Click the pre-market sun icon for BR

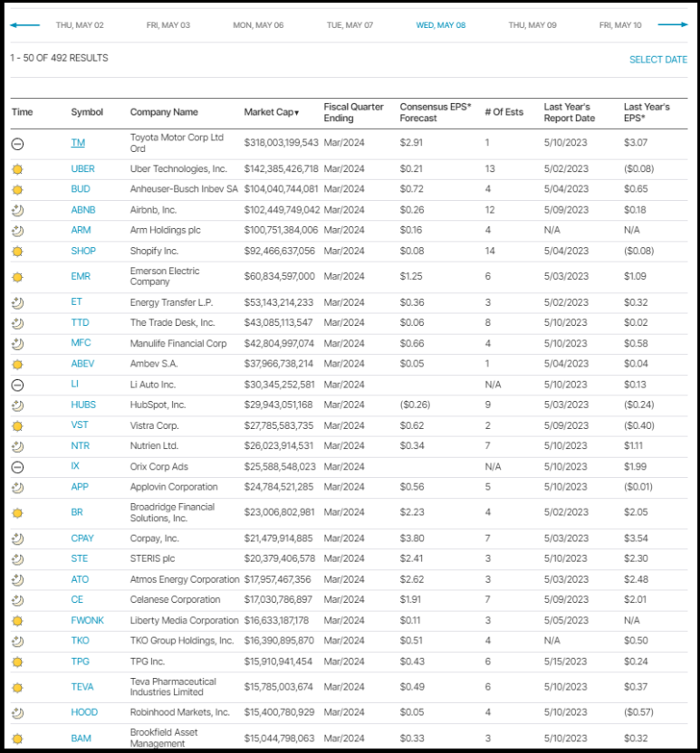click(x=18, y=513)
